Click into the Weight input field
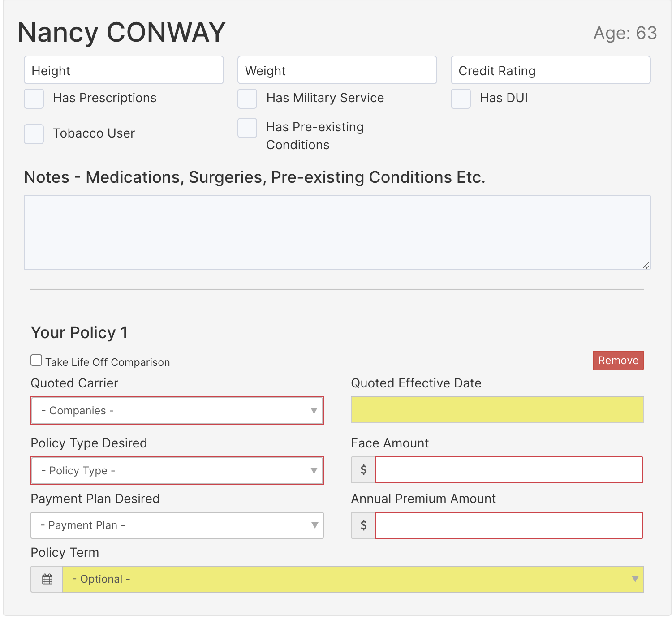Viewport: 672px width, 619px height. click(x=337, y=70)
